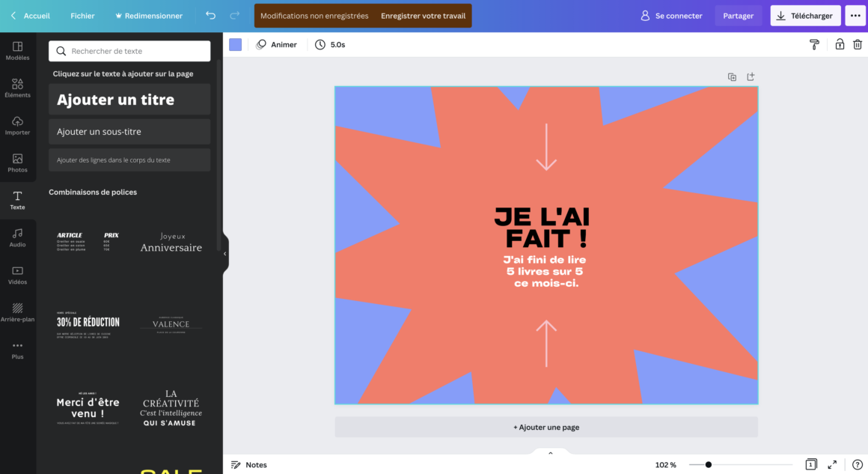Add body text lines option
This screenshot has width=868, height=474.
click(129, 160)
